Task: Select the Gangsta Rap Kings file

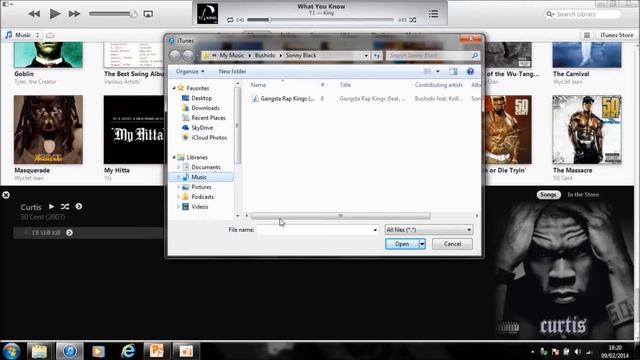Action: coord(287,98)
